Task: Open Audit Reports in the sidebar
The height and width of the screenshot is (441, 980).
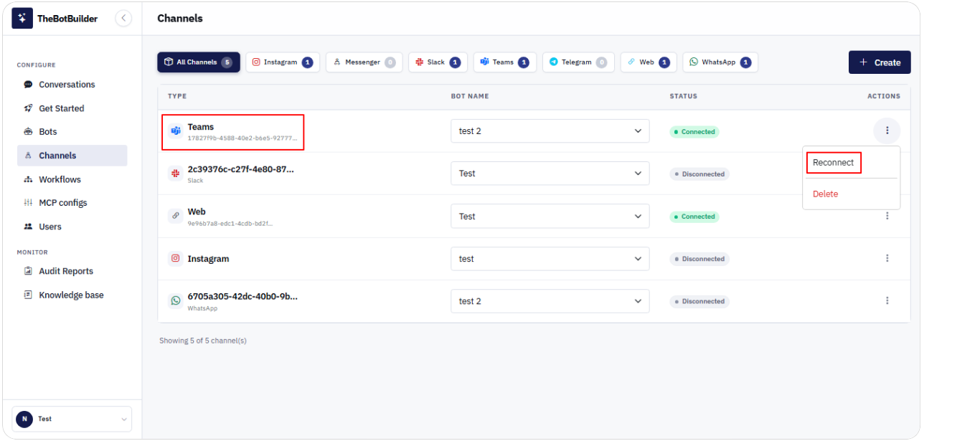Action: [x=72, y=271]
